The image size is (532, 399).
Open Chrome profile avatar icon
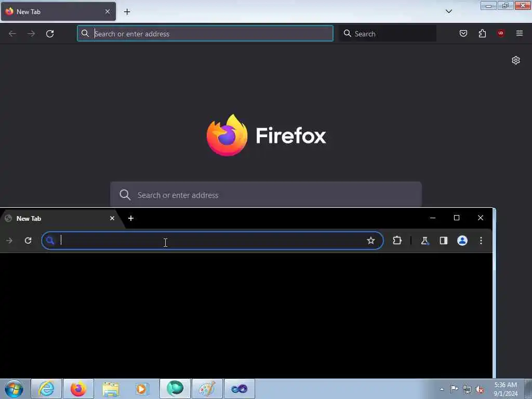coord(462,241)
